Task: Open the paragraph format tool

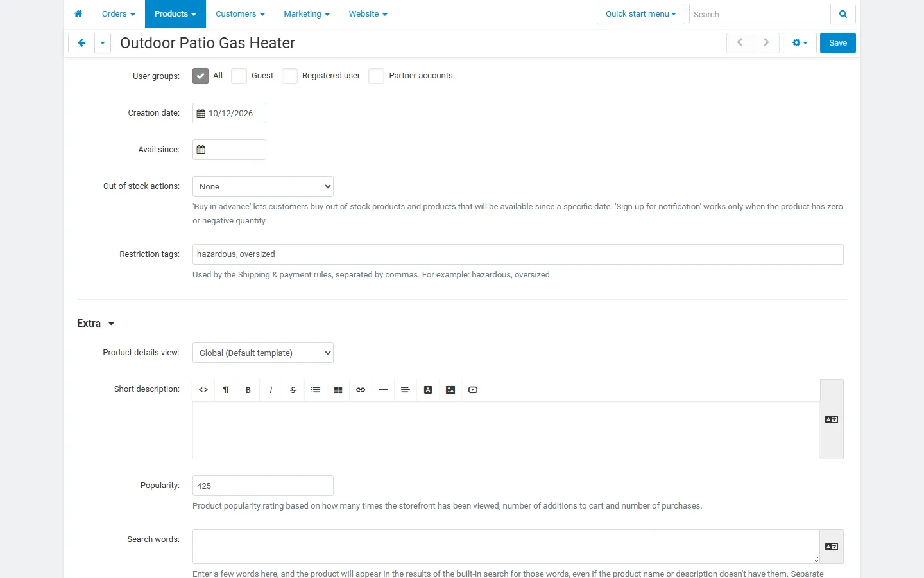Action: (226, 390)
